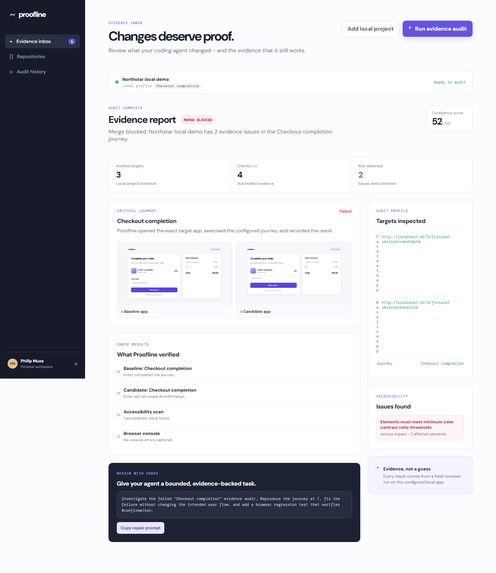Click the Philip Muse avatar
Viewport: 496px width, 573px height.
coord(12,364)
